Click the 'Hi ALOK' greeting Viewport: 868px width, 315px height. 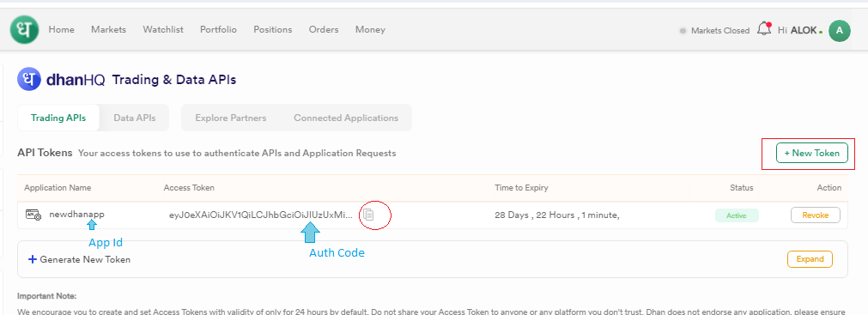(x=799, y=30)
